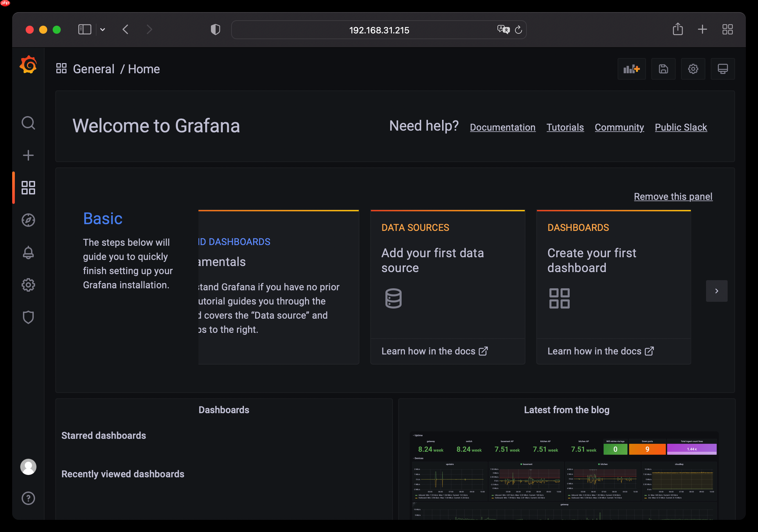
Task: Show Safari sidebar toggle icon
Action: 85,30
